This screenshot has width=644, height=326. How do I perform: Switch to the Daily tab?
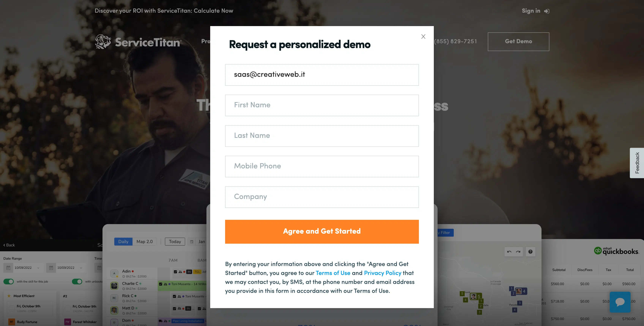(123, 241)
